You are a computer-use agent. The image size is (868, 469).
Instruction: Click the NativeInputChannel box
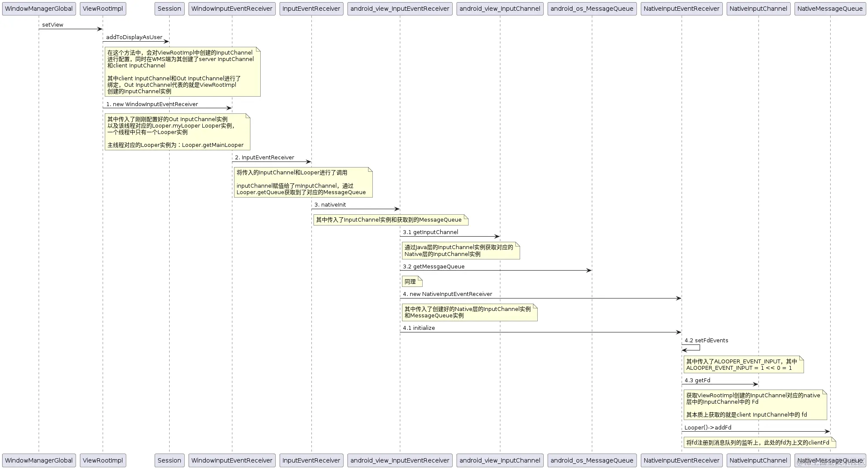(x=758, y=8)
